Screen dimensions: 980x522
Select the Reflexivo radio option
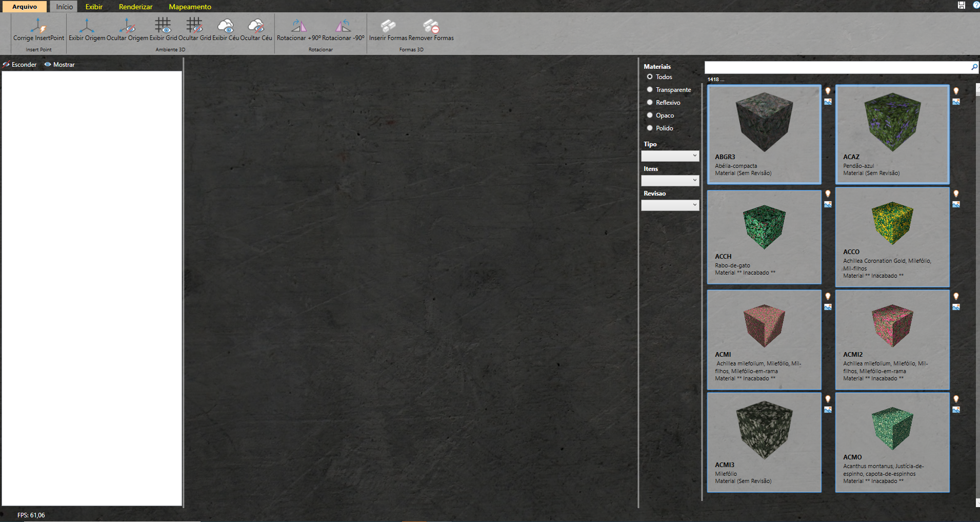[x=650, y=103]
